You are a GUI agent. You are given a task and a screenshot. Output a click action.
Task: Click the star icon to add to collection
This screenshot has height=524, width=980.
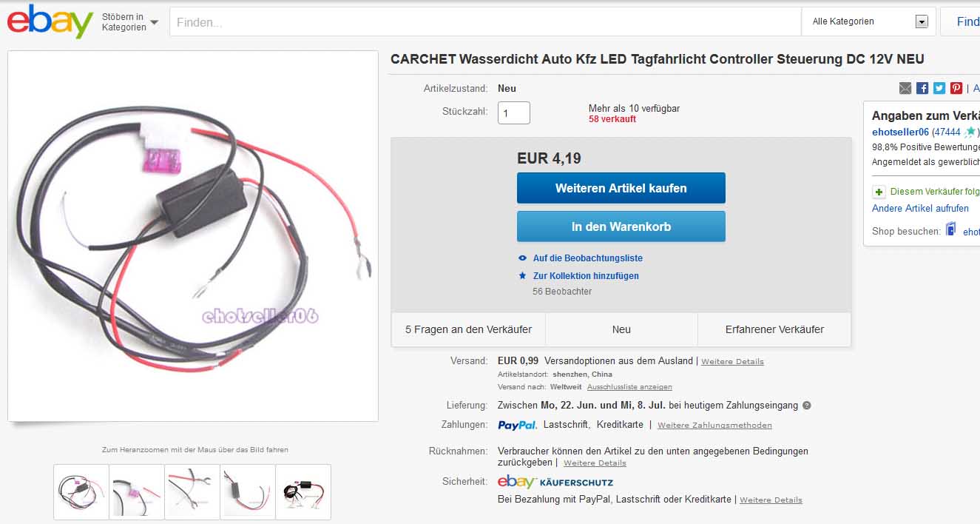click(x=523, y=276)
